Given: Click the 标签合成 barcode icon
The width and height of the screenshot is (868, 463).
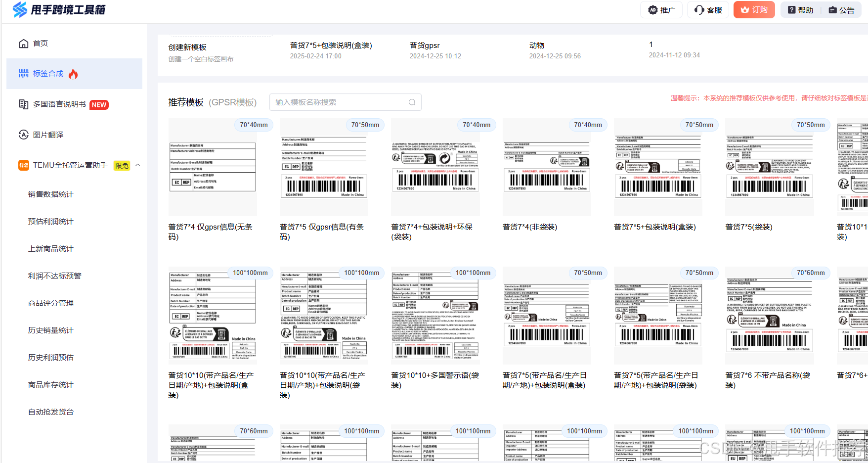Looking at the screenshot, I should [x=24, y=74].
